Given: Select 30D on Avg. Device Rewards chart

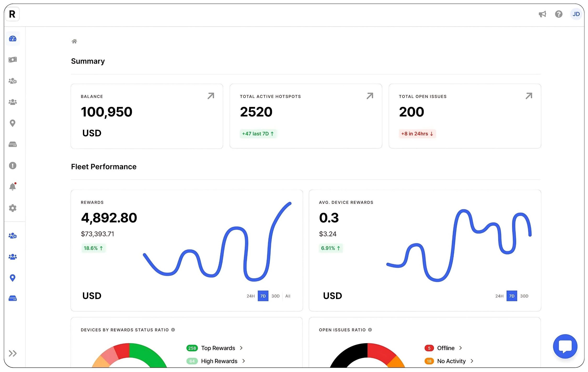Looking at the screenshot, I should pyautogui.click(x=524, y=296).
